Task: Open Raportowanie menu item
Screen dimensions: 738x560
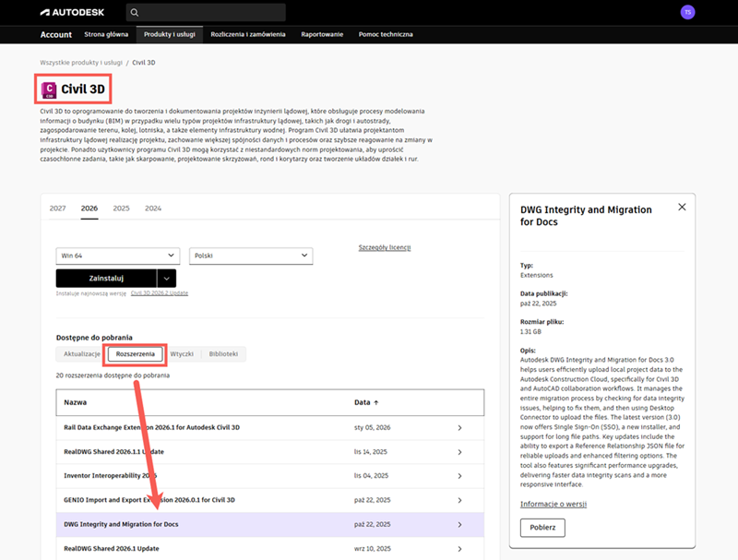Action: (x=322, y=34)
